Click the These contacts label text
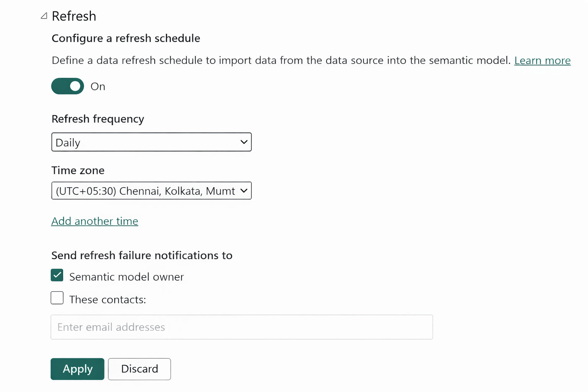The height and width of the screenshot is (392, 588). [x=108, y=299]
